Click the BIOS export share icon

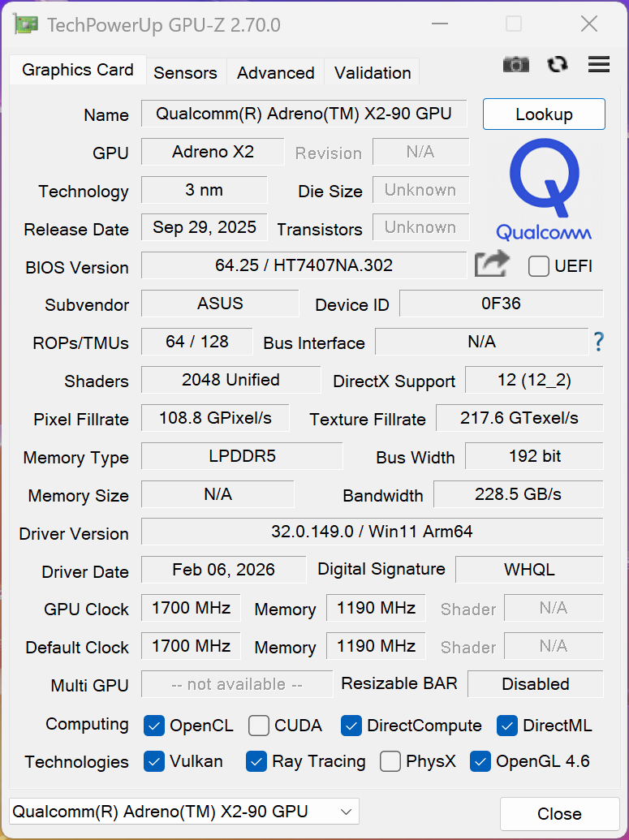(x=491, y=264)
